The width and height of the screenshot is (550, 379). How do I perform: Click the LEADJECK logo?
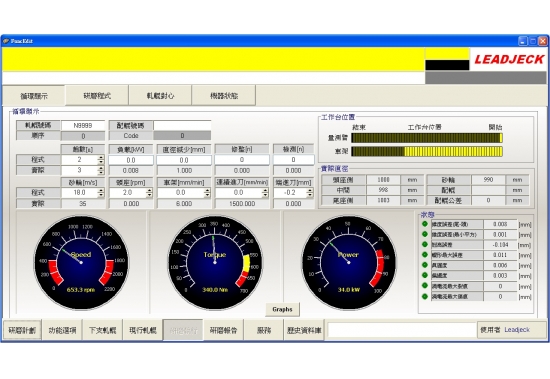(509, 59)
